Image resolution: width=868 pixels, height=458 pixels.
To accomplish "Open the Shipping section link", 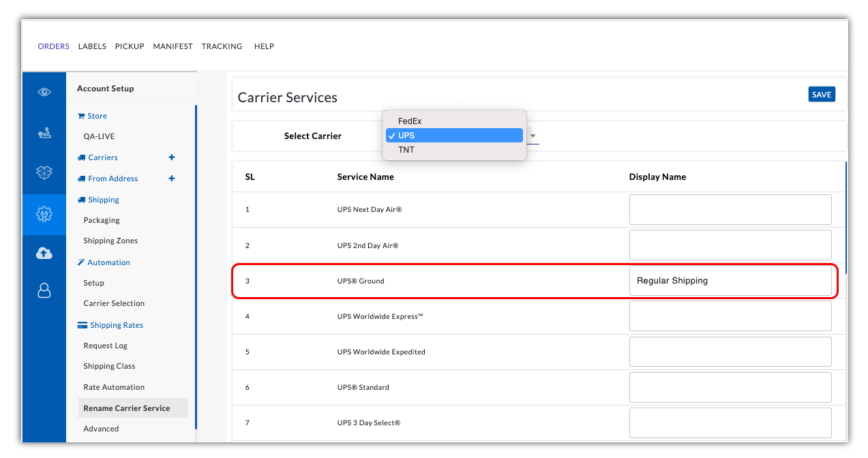I will point(104,200).
